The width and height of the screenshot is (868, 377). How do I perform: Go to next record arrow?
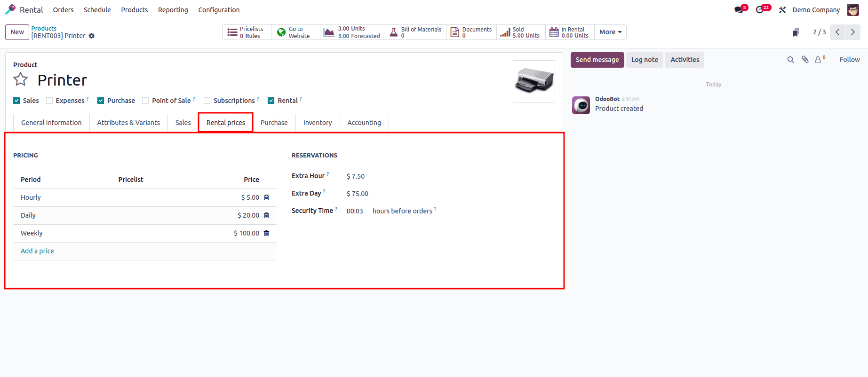tap(852, 32)
